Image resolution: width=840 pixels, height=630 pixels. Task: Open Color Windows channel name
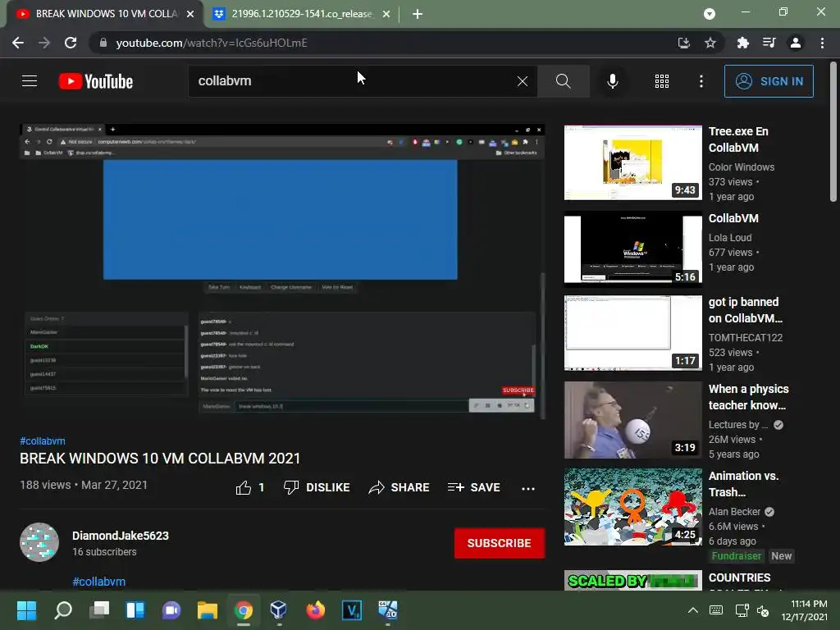pos(742,167)
